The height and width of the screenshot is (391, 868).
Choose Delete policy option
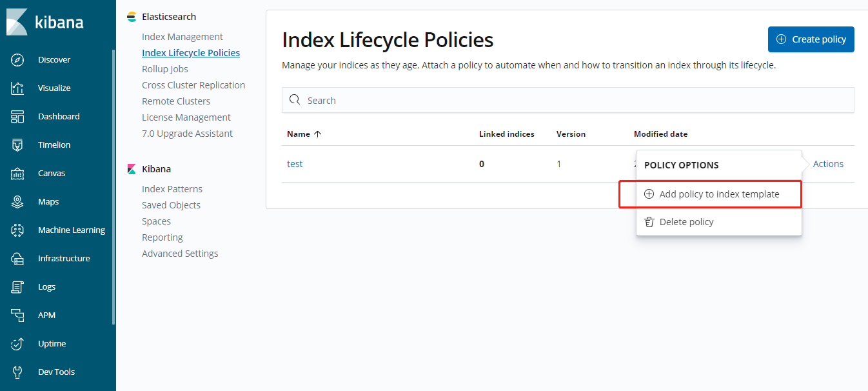point(686,222)
